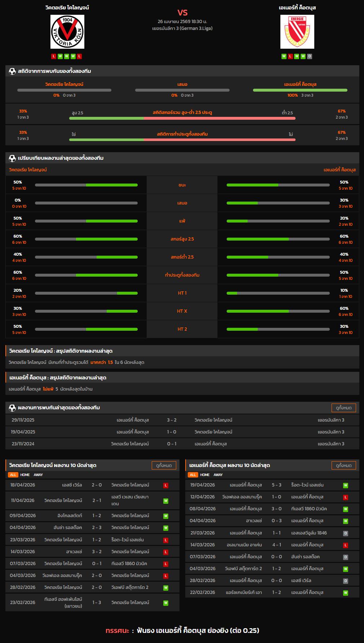Show AWAY matches for Energie Cottbus
The image size is (364, 643).
point(218,475)
